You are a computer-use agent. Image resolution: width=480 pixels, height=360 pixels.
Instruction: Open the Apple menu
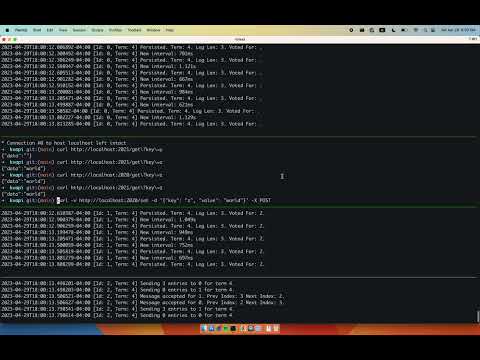tap(7, 30)
